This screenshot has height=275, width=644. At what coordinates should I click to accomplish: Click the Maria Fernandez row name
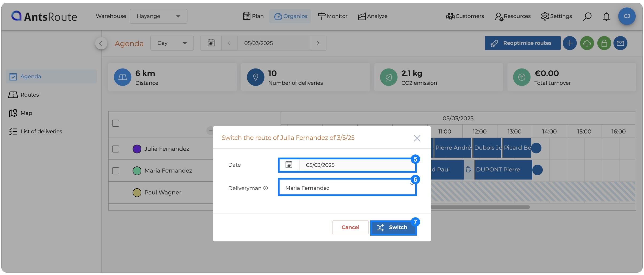tap(168, 171)
